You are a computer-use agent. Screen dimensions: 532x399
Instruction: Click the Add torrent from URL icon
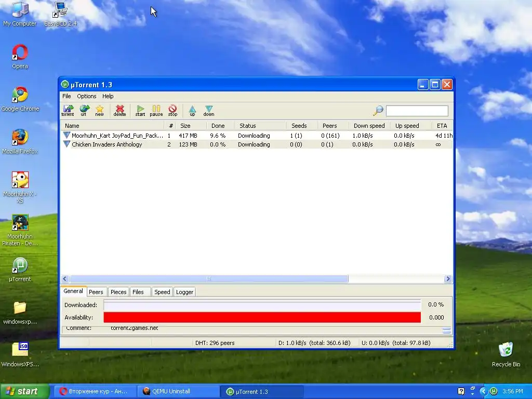pos(84,111)
